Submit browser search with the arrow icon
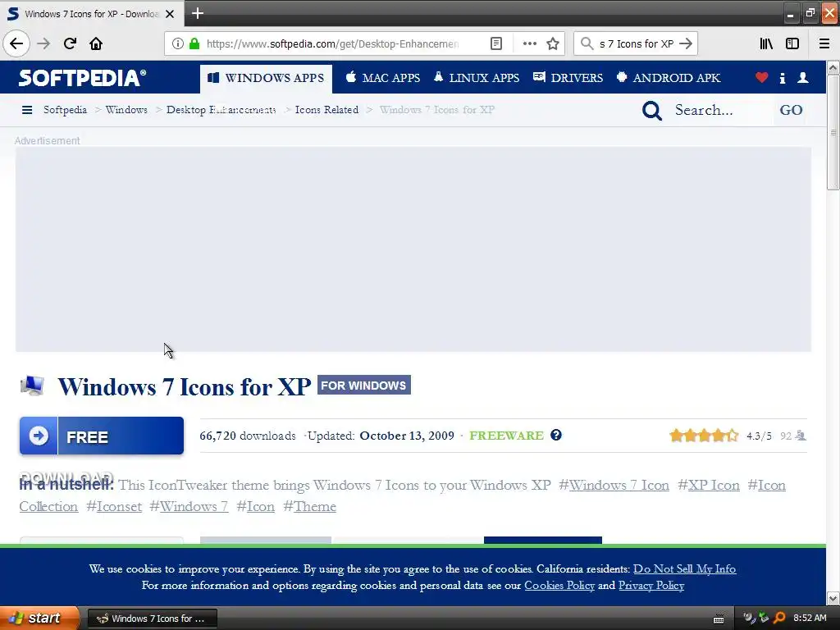 click(x=686, y=43)
